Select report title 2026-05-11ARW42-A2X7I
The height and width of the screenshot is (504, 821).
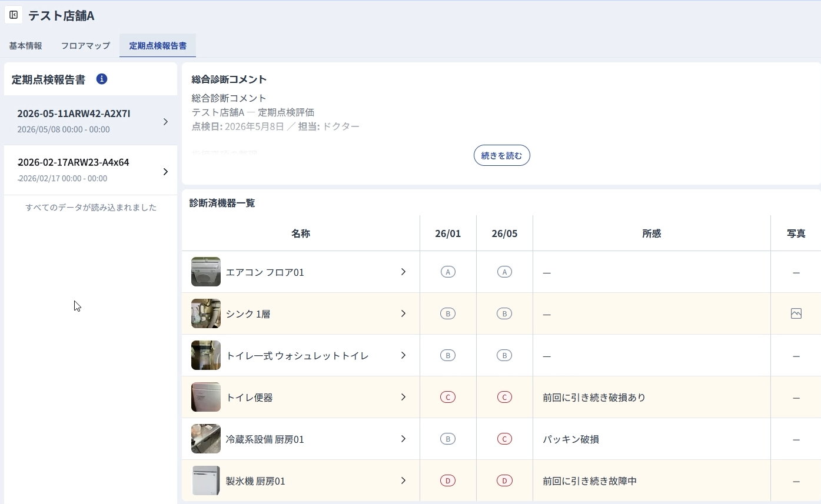coord(74,114)
